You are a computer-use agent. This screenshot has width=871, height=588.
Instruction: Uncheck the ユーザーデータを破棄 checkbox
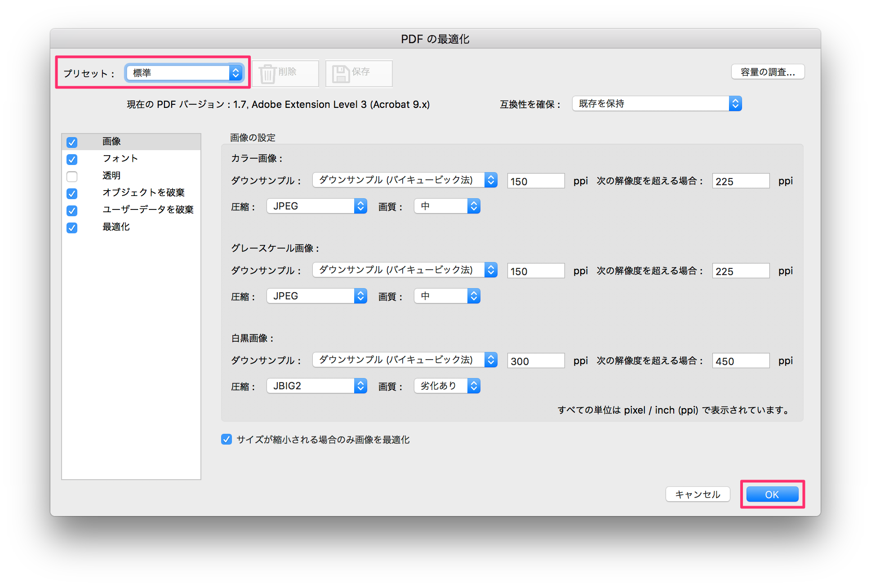pos(72,210)
